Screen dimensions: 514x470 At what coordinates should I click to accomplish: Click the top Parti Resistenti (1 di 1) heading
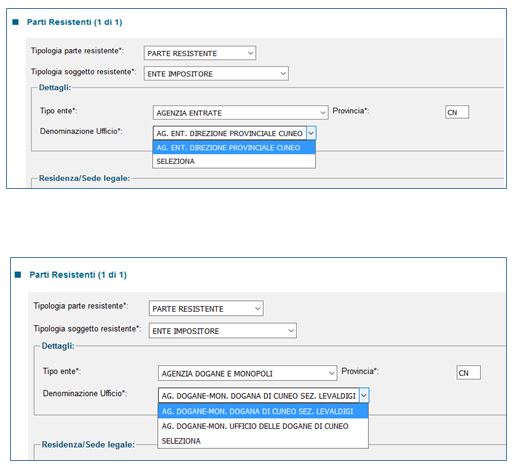coord(75,22)
